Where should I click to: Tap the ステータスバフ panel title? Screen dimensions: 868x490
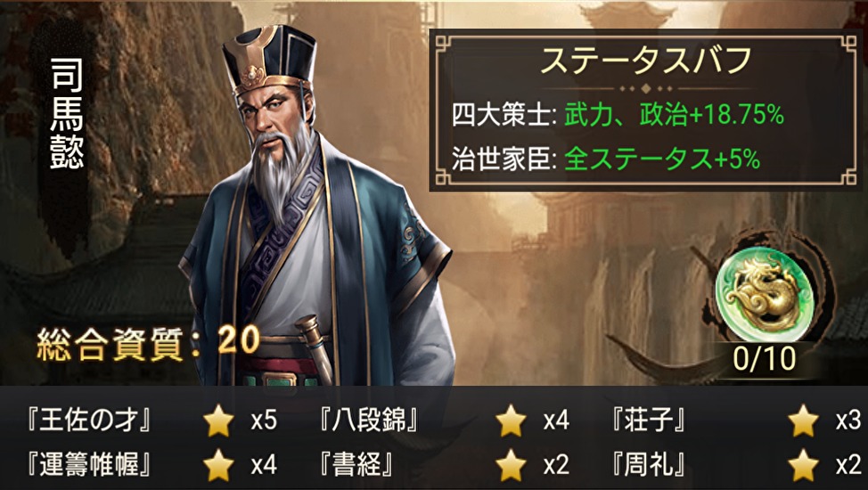[x=645, y=61]
